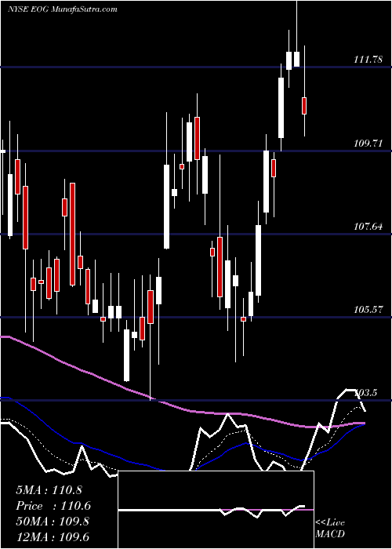The image size is (392, 549).
Task: Select the 109.71 price level label
Action: [x=368, y=144]
